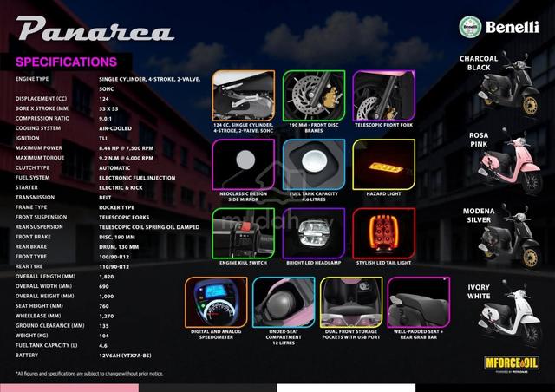Viewport: 555px width, 392px height.
Task: Click the HAZARD LIGHT caption
Action: (383, 194)
